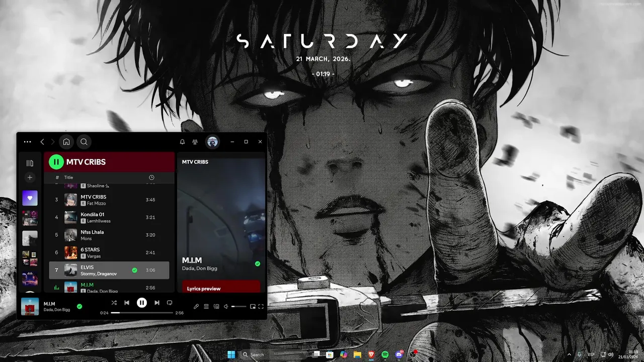This screenshot has width=644, height=362.
Task: Open Dada, Don Bigg in Now Playing panel
Action: 200,268
